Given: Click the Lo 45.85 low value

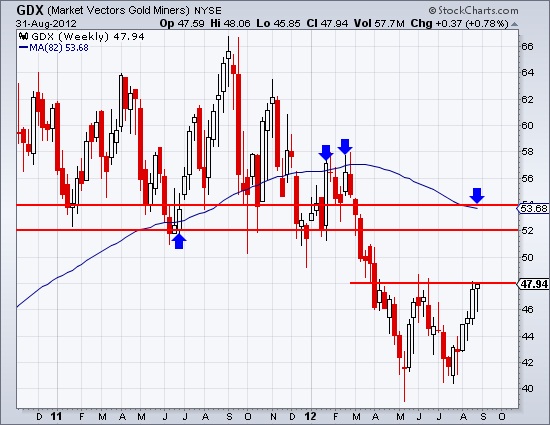Looking at the screenshot, I should (278, 23).
